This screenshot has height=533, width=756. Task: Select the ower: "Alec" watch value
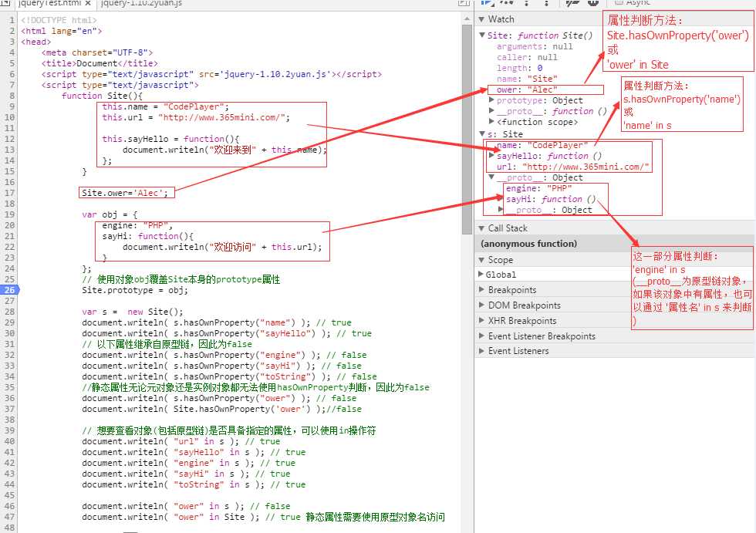(x=527, y=89)
